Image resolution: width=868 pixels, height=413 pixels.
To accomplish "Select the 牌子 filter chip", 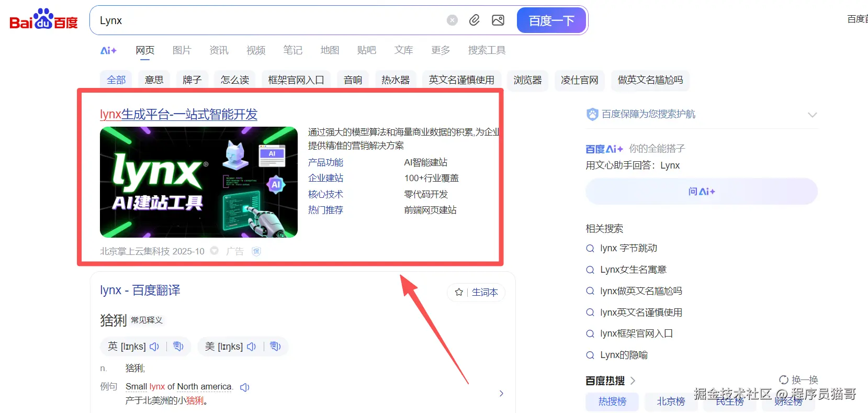I will pos(192,80).
